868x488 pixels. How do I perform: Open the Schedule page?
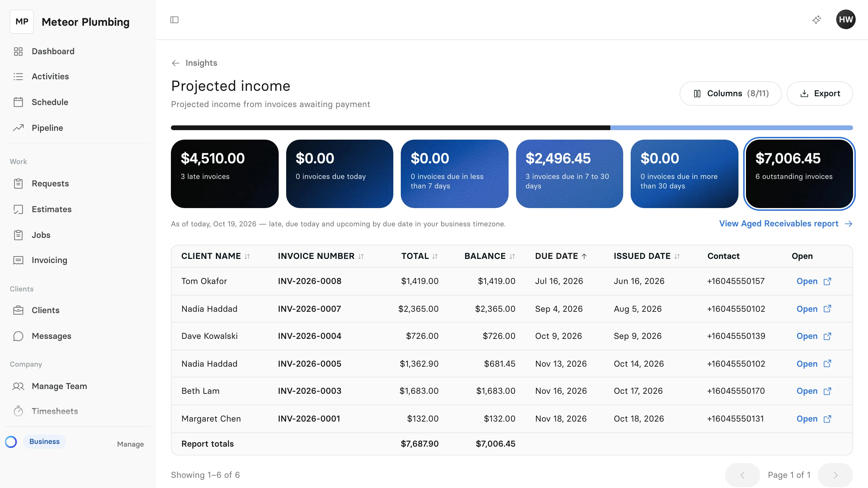point(78,102)
